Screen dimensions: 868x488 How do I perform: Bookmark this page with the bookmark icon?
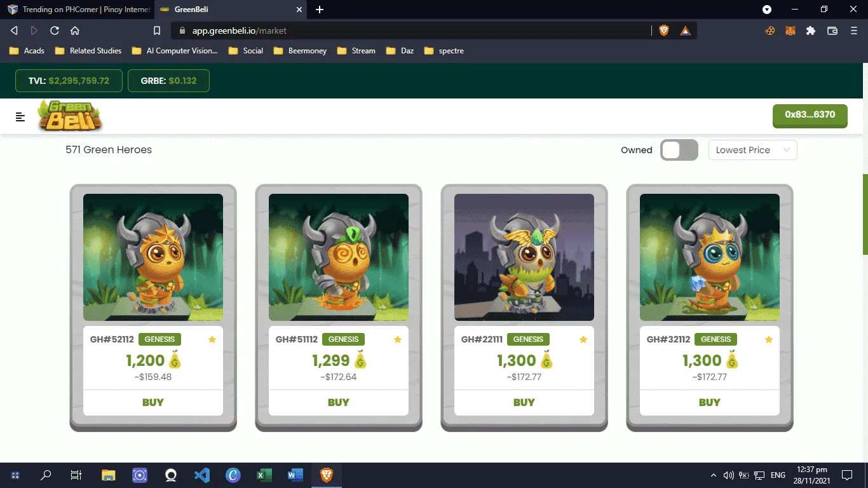click(157, 30)
